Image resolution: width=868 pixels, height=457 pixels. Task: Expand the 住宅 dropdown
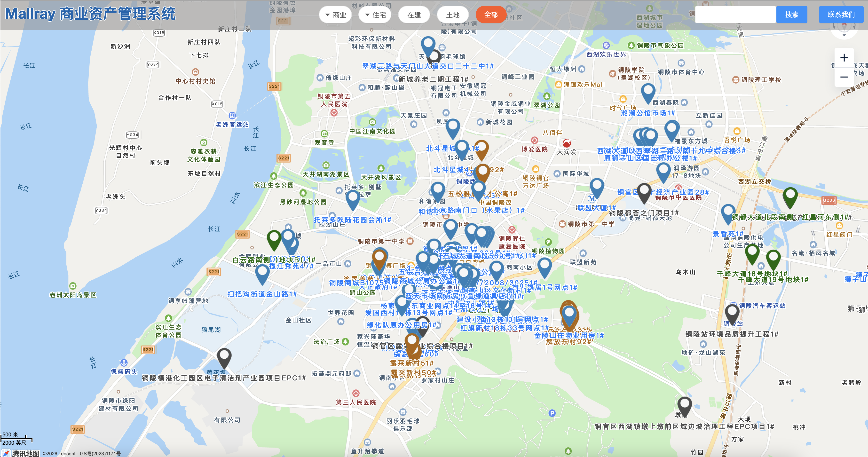click(x=375, y=15)
